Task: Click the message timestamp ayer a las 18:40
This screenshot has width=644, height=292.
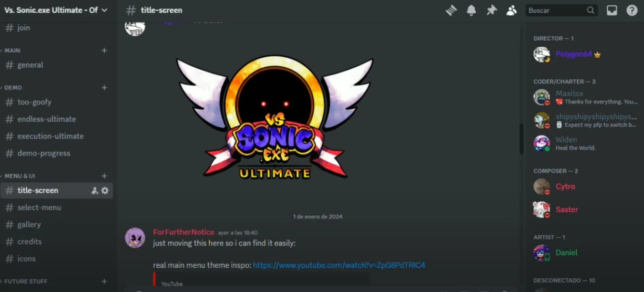Action: pyautogui.click(x=238, y=233)
